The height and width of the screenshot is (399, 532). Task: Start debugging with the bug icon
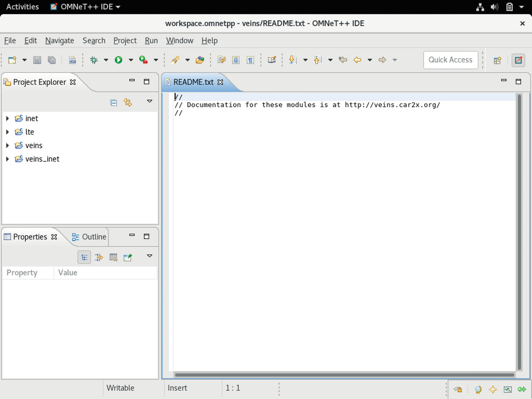pyautogui.click(x=94, y=60)
